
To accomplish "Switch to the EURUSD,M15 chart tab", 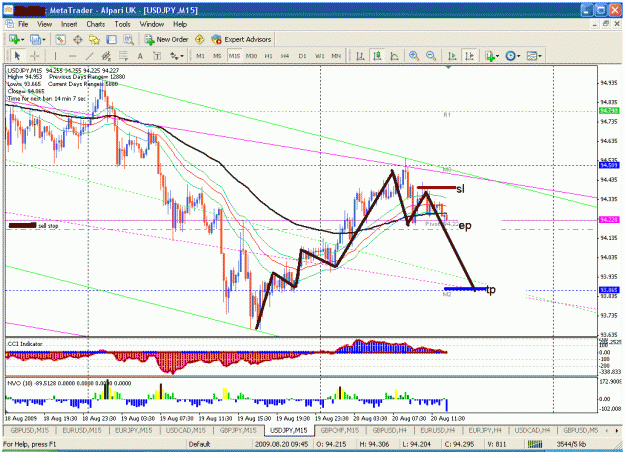I will [81, 430].
